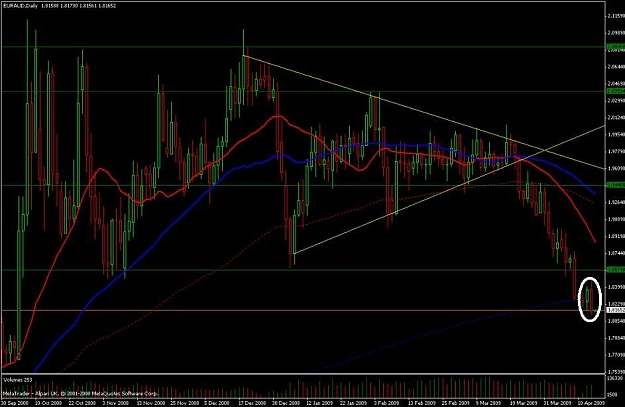Select the topmost green horizontal level line
The image size is (625, 407).
303,47
